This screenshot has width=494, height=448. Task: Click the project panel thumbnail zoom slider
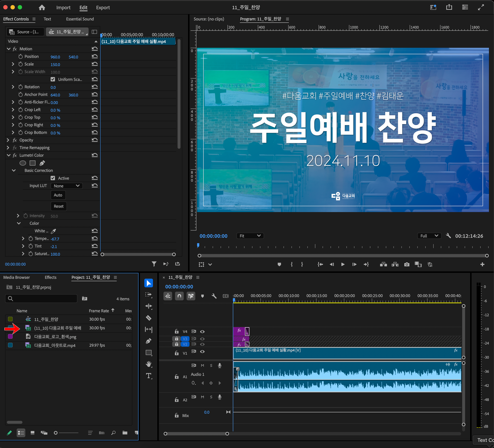[56, 433]
